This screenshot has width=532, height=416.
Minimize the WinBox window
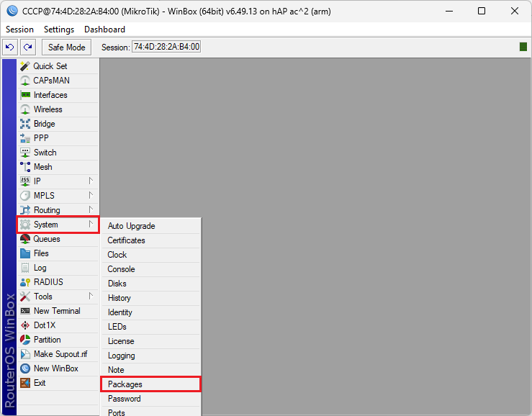point(449,12)
